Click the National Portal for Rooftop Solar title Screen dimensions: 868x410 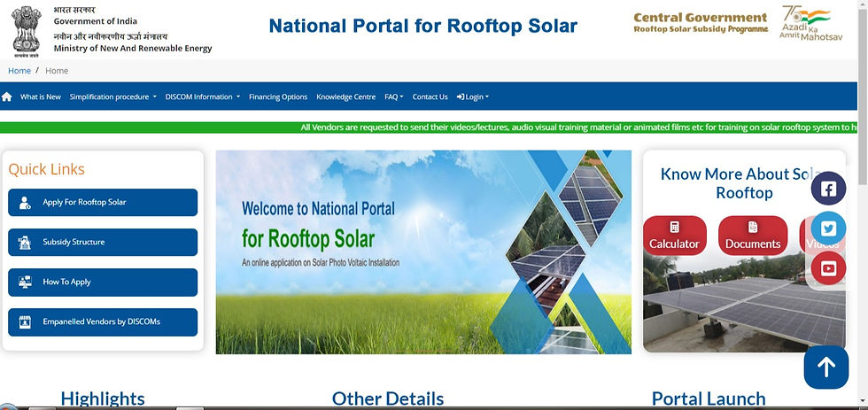(423, 26)
